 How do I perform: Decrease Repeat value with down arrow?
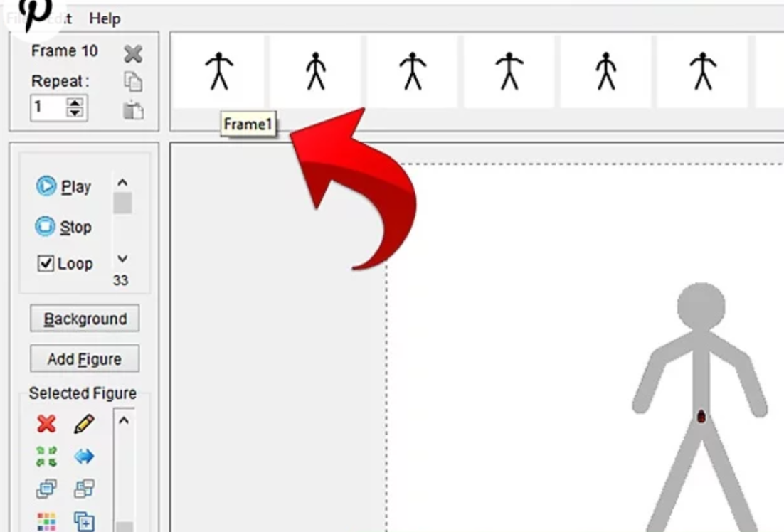pyautogui.click(x=75, y=113)
